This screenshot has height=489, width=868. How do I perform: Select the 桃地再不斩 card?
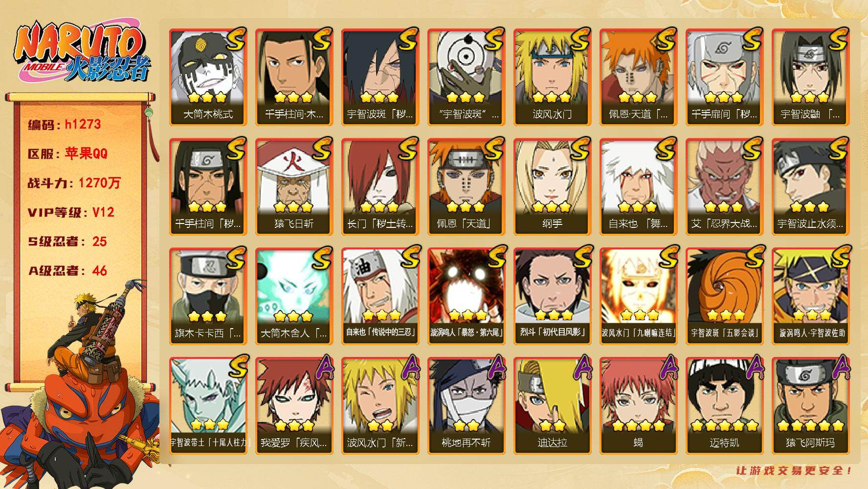466,405
